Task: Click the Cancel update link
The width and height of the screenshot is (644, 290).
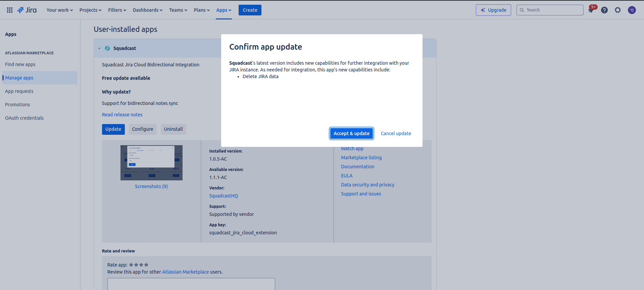Action: coord(396,133)
